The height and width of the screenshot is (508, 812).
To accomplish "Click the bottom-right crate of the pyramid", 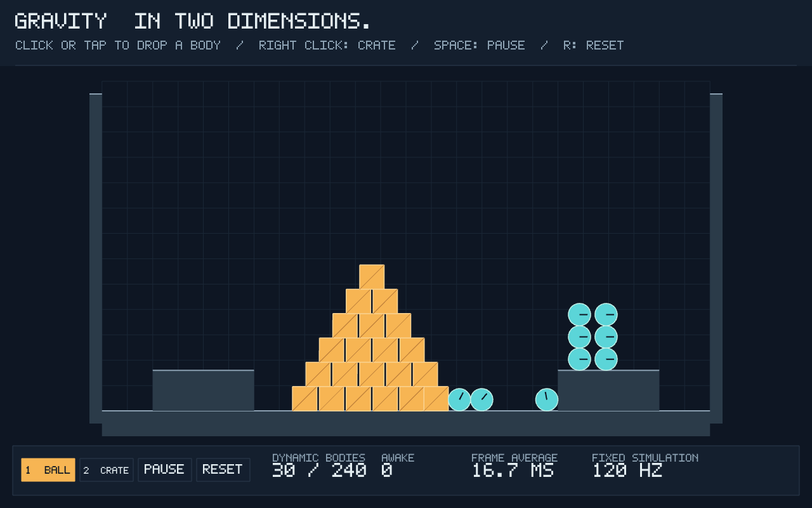I will (x=436, y=399).
